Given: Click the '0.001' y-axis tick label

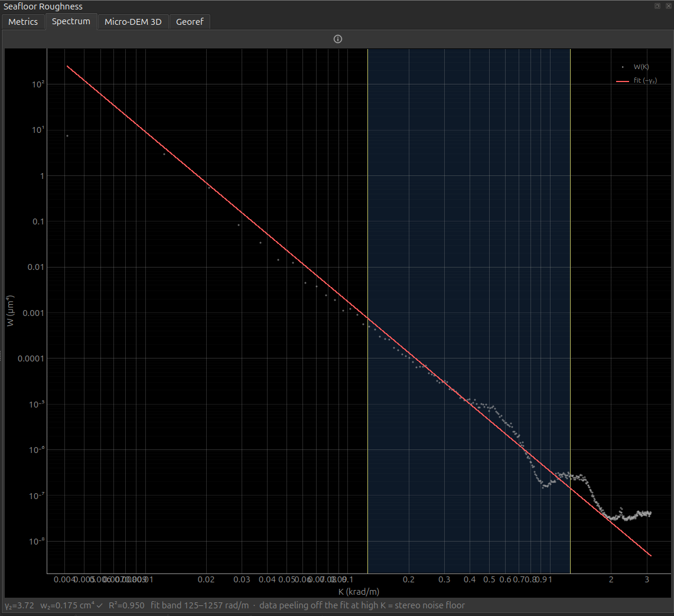Looking at the screenshot, I should (33, 313).
